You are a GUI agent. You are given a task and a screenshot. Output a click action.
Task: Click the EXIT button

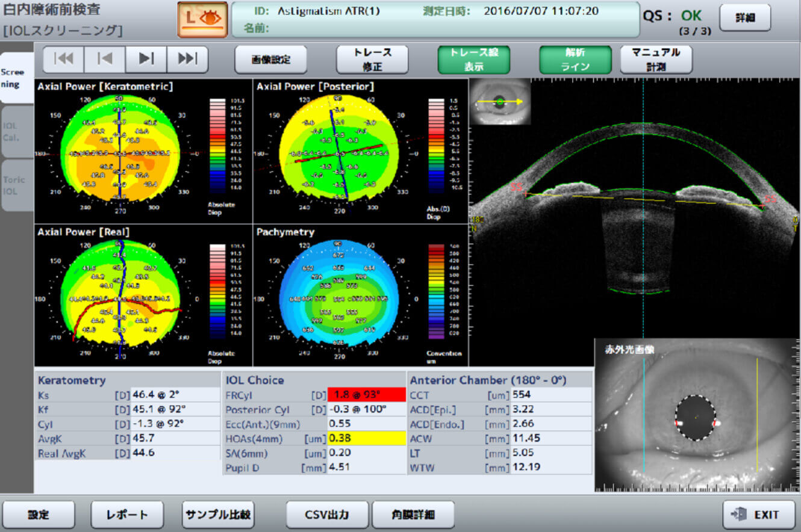pos(758,515)
